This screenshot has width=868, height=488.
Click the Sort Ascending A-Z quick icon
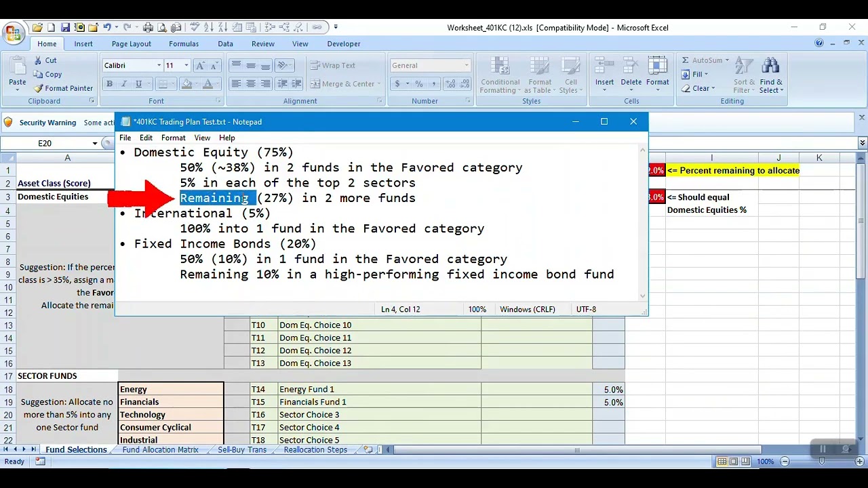coord(210,28)
